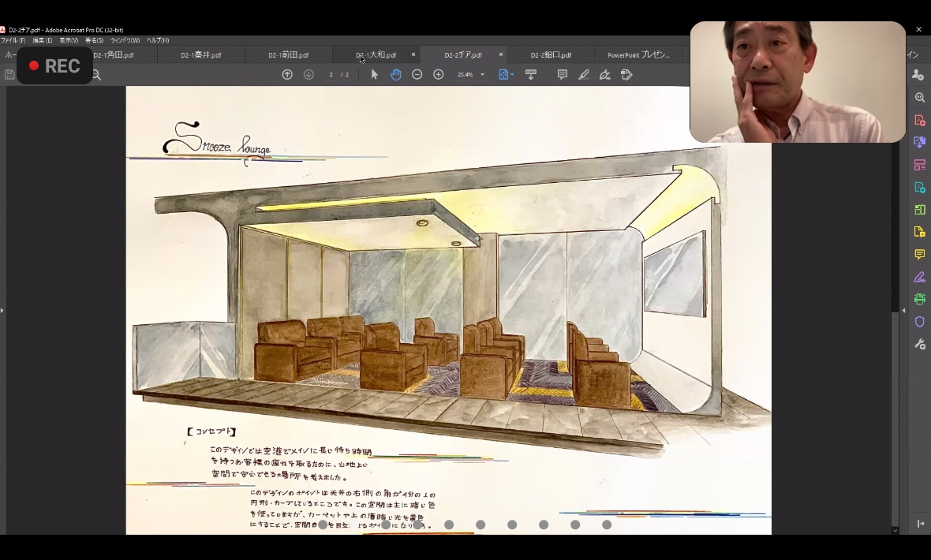Screen dimensions: 931x560
Task: Click the current page number field
Action: [331, 75]
